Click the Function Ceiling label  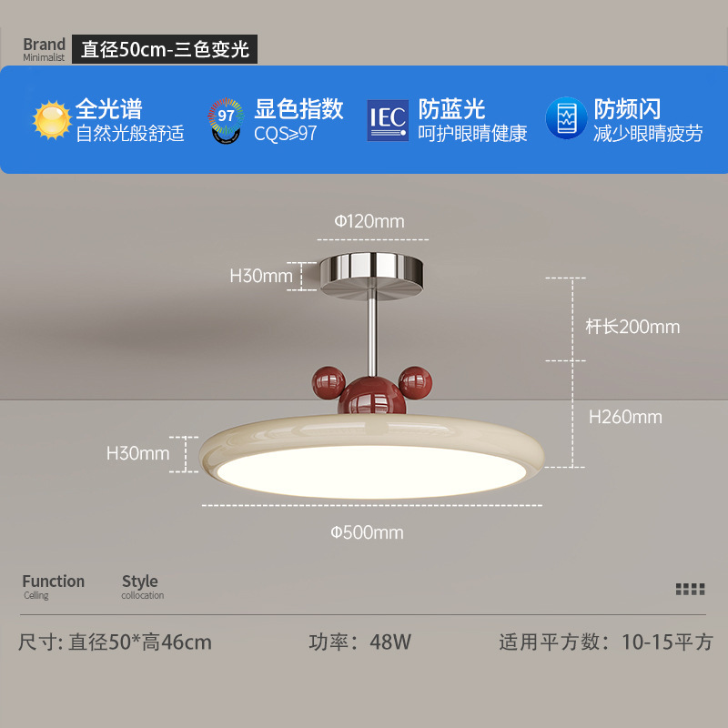tap(54, 586)
